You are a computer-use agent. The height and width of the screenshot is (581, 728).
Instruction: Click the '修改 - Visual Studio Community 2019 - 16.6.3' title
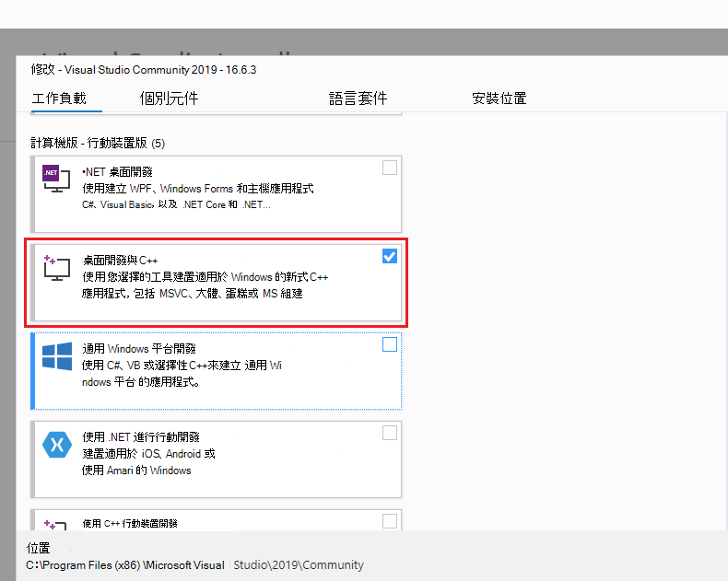click(x=144, y=70)
